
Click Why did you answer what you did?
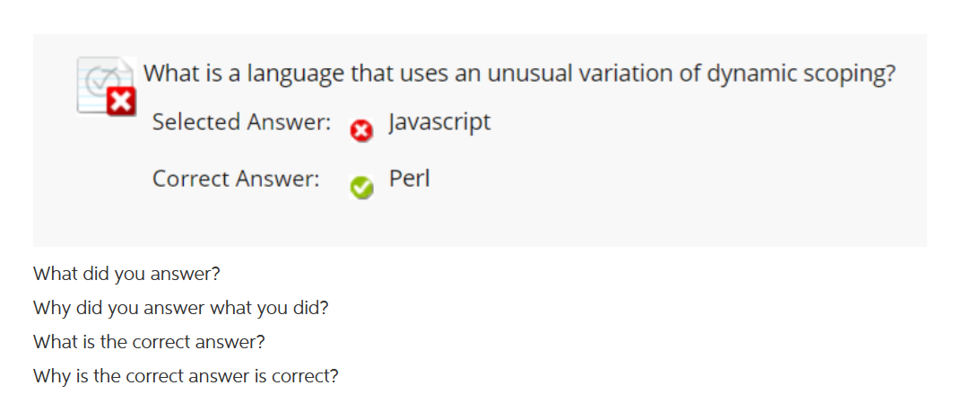(x=180, y=309)
